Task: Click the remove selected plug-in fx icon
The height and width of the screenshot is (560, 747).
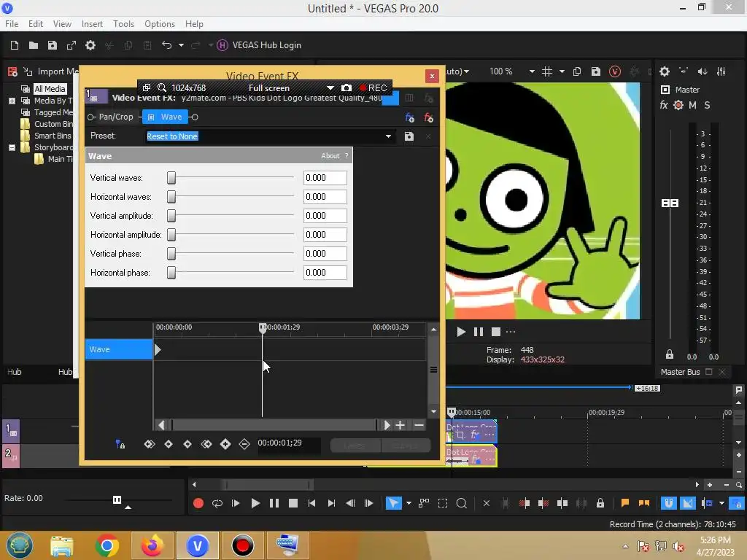Action: (x=428, y=117)
